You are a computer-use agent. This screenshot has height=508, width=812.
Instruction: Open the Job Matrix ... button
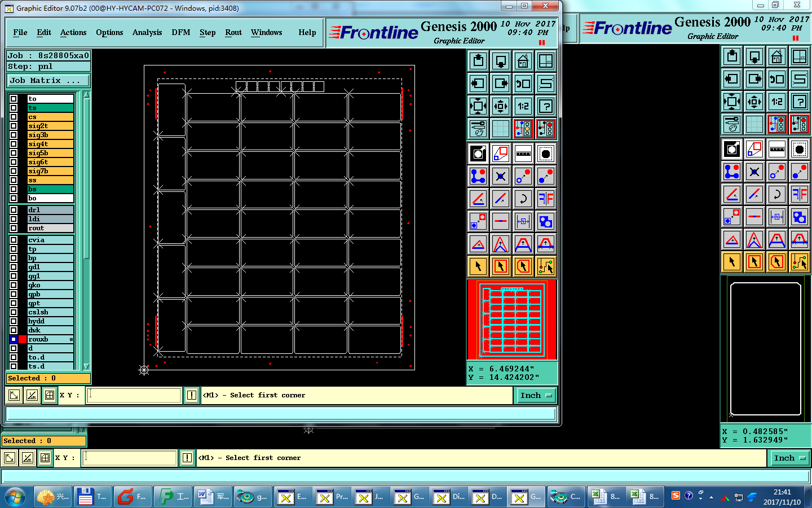click(x=48, y=80)
